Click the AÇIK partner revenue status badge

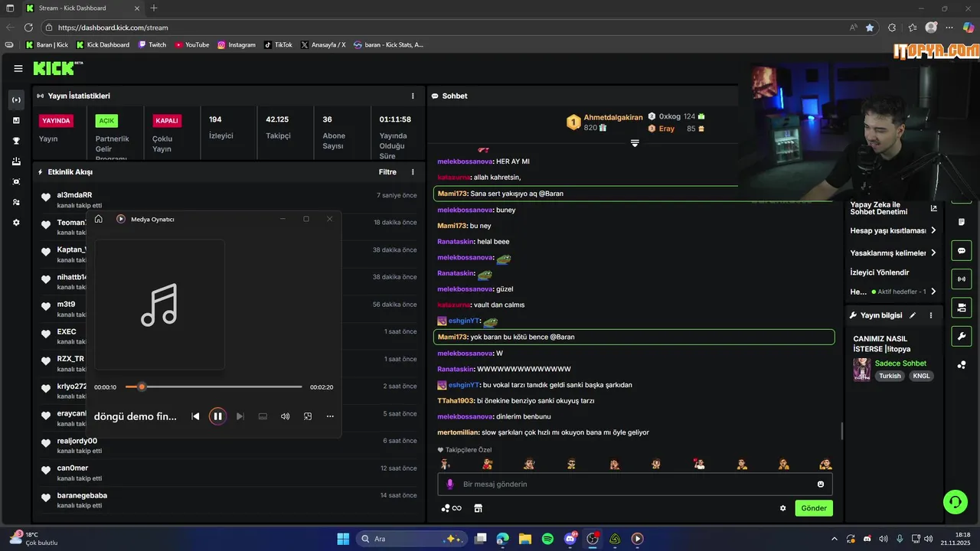[106, 121]
